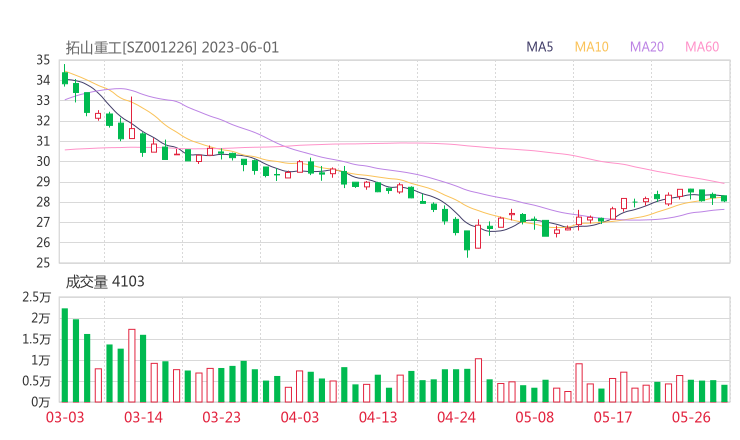The image size is (740, 440).
Task: Click the price axis value 35
Action: (43, 60)
